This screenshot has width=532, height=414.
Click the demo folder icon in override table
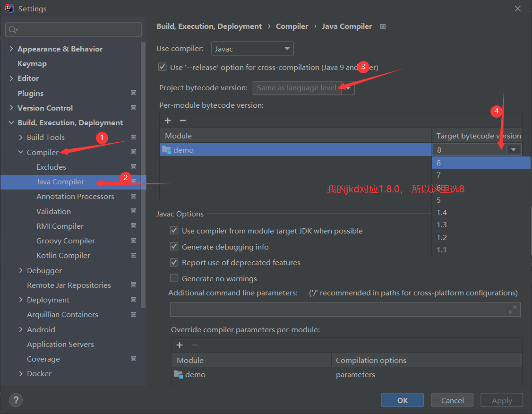pos(178,374)
